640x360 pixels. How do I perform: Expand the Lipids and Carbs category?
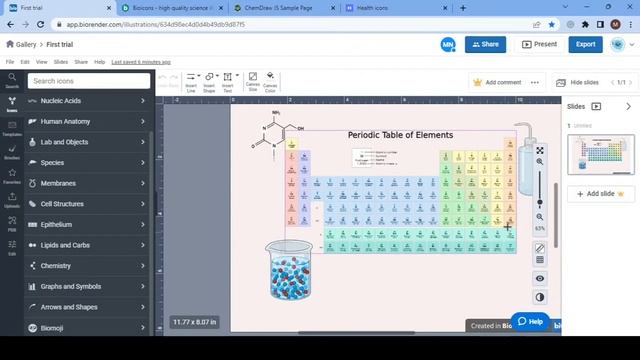point(87,245)
